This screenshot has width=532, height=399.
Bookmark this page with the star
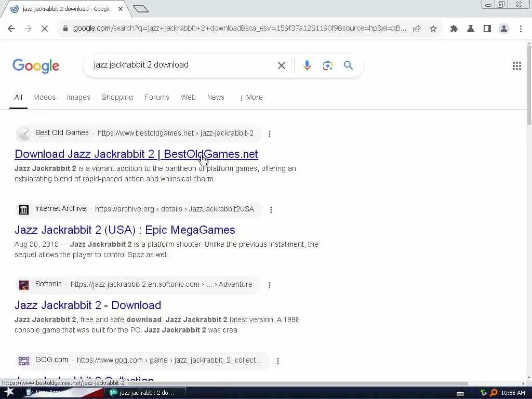pyautogui.click(x=433, y=29)
